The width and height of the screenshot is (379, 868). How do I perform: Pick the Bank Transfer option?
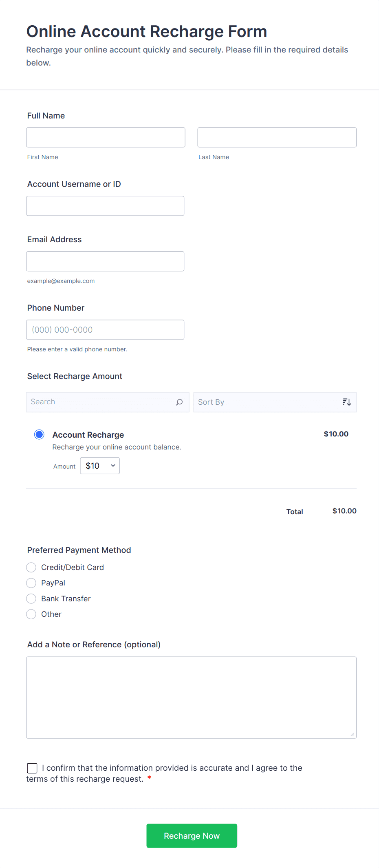[x=31, y=598]
